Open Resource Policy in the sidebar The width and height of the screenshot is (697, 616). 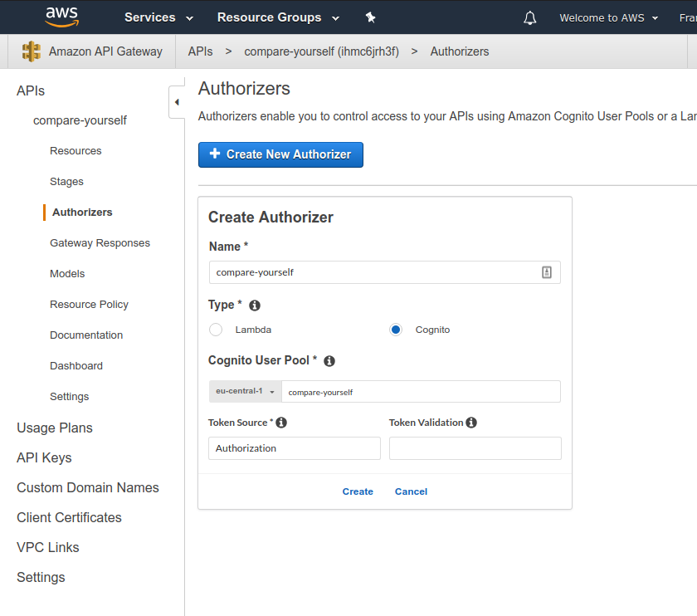(x=89, y=304)
